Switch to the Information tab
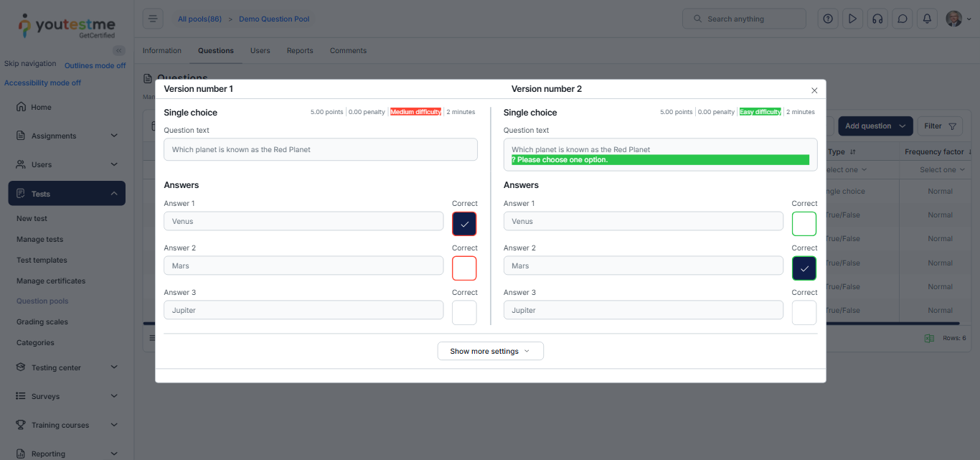 pos(162,51)
